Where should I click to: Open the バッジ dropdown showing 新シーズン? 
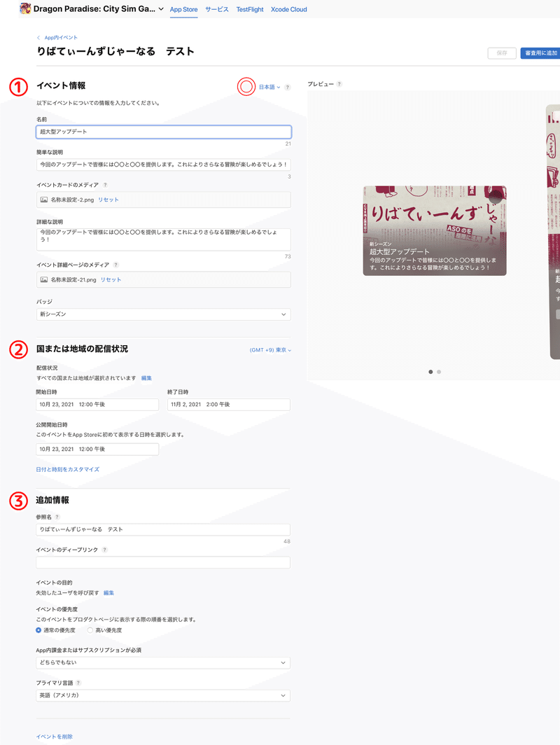click(x=163, y=314)
